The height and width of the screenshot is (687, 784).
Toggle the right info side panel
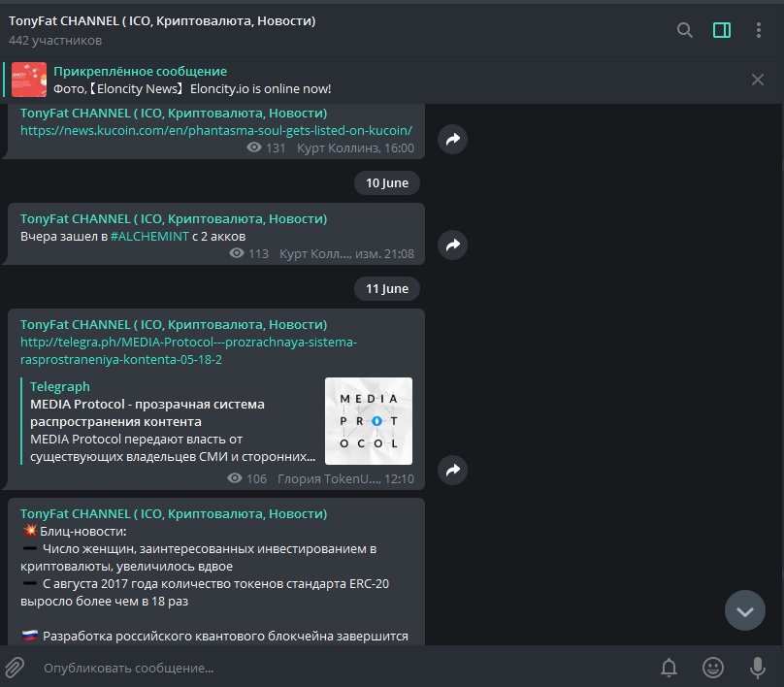pos(722,30)
